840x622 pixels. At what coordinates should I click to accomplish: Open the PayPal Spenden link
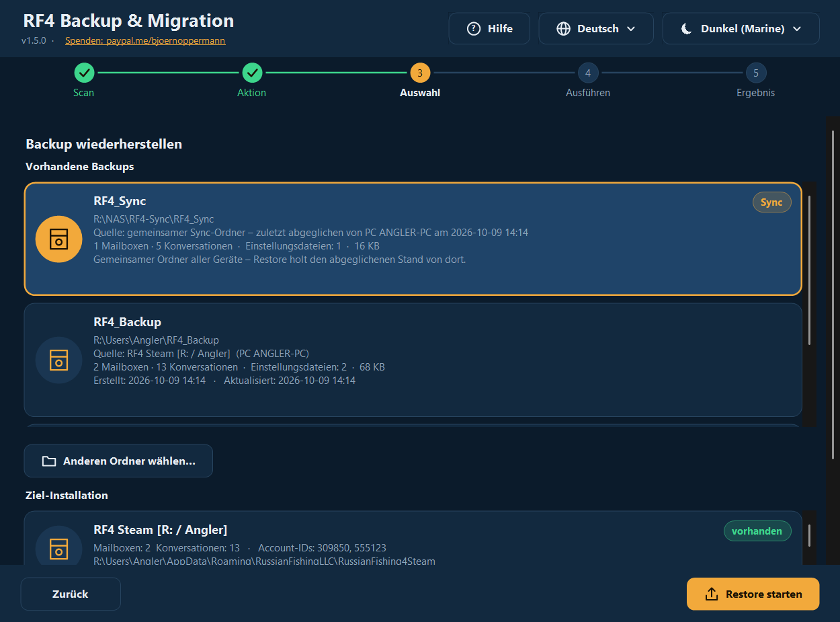[145, 40]
